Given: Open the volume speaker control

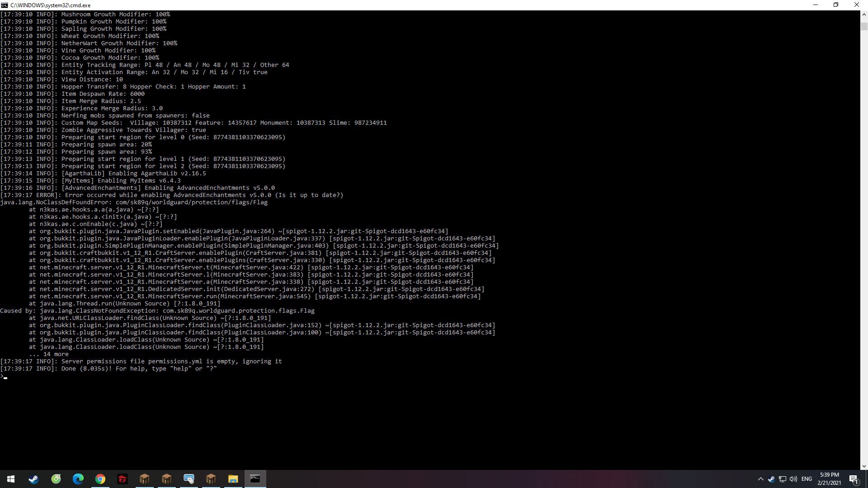Looking at the screenshot, I should coord(793,479).
